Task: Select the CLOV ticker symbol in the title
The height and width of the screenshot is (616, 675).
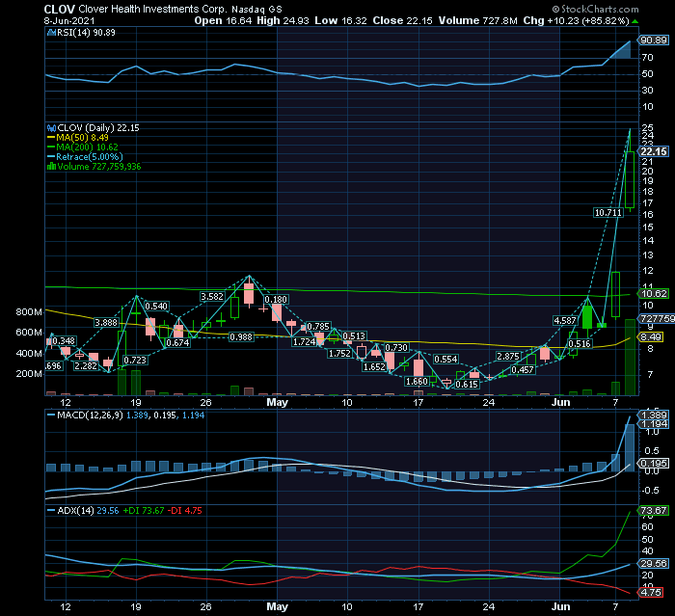Action: [x=60, y=9]
